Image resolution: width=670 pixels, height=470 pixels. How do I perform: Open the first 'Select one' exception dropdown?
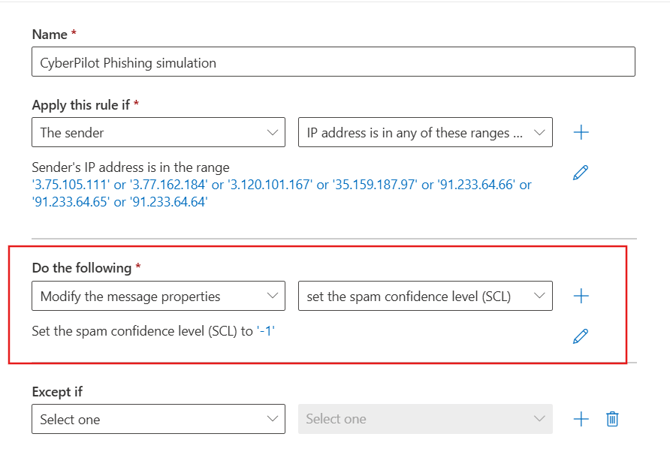[x=158, y=419]
